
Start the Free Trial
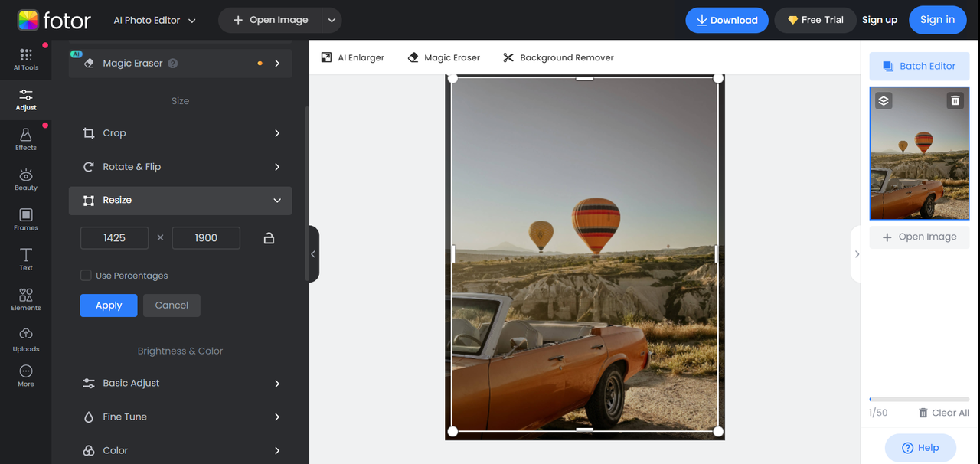tap(815, 21)
